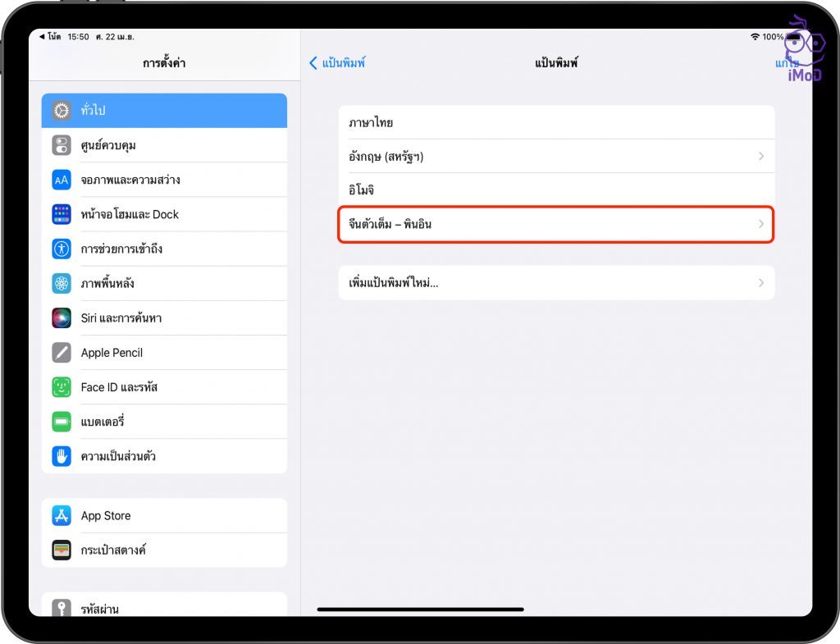
Task: Return to the Notes app via status bar
Action: pos(50,36)
